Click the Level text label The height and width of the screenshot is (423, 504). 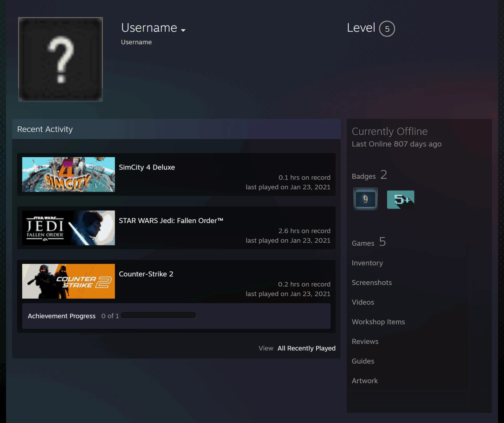click(361, 28)
